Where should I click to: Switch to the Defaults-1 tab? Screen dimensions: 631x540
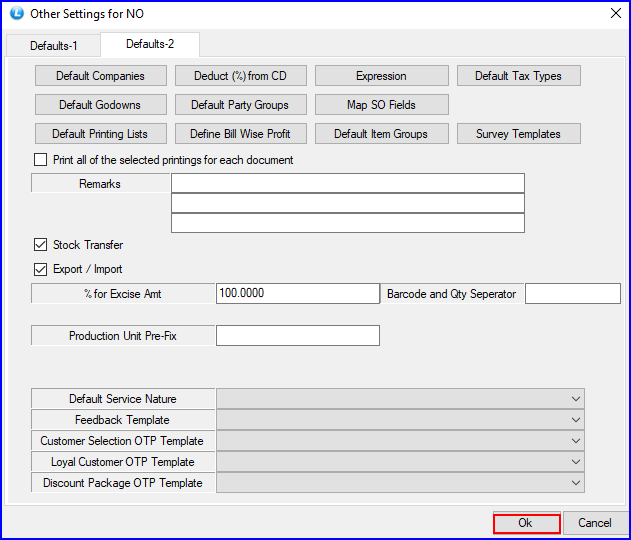(54, 46)
